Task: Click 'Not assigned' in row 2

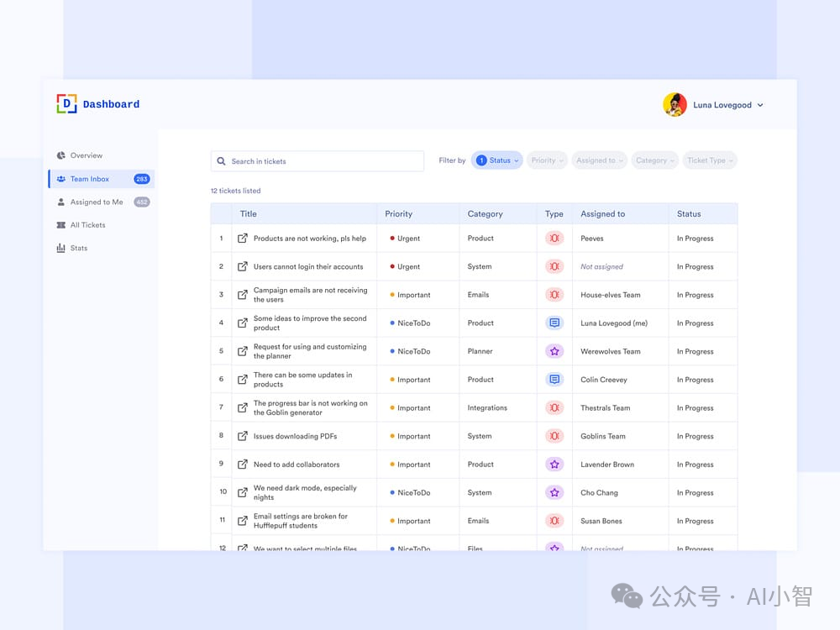Action: [601, 267]
